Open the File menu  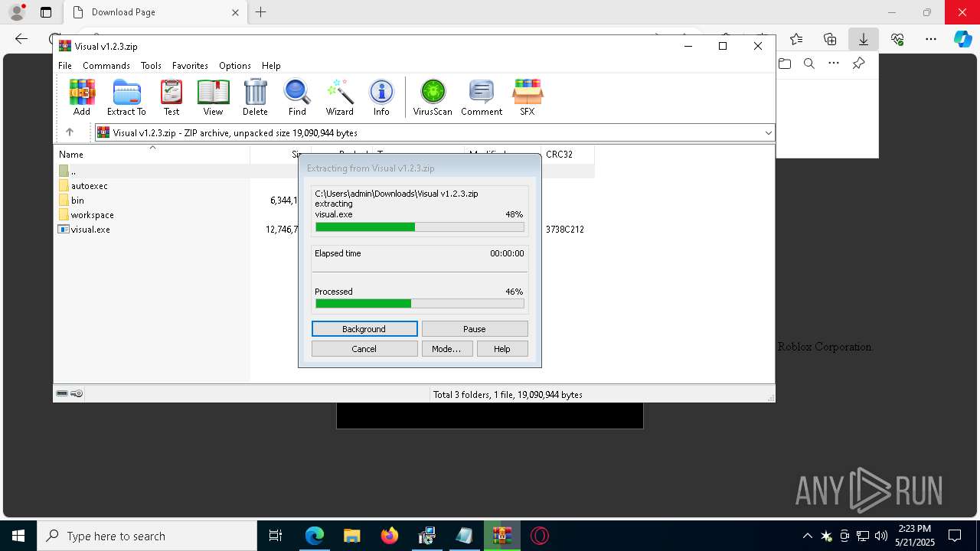coord(65,66)
